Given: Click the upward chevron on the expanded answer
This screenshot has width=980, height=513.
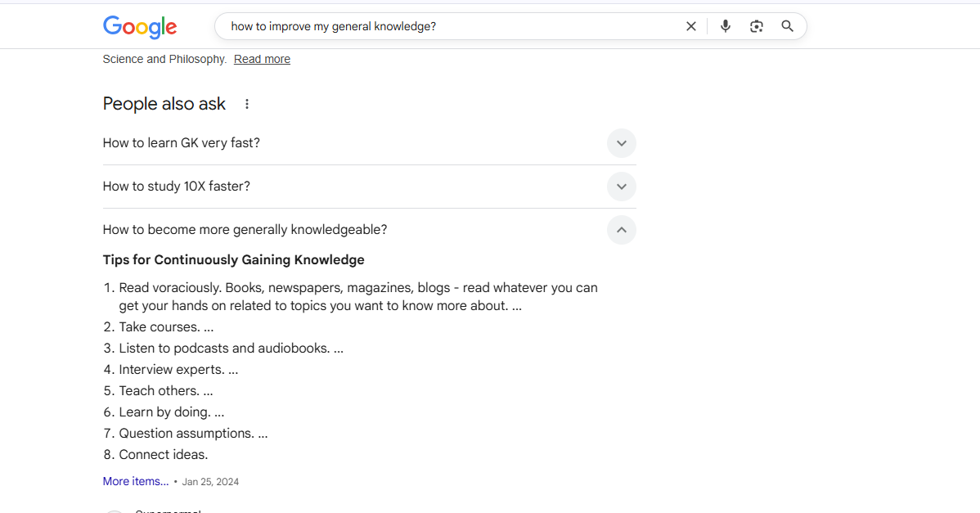Looking at the screenshot, I should coord(622,230).
